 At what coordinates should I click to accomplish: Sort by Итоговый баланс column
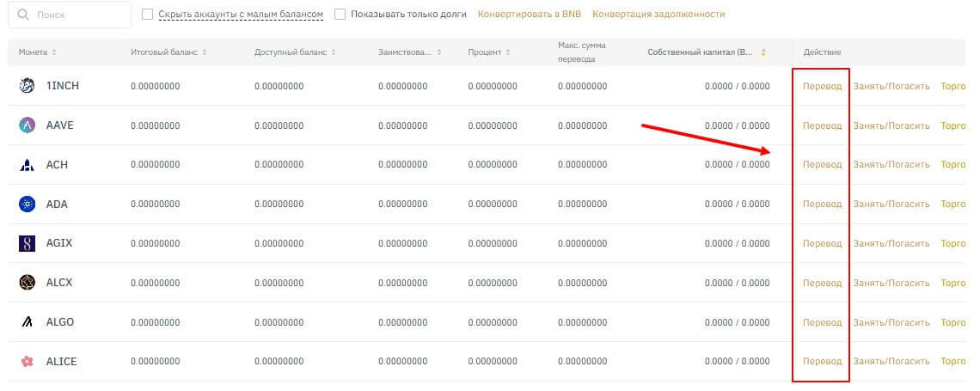tap(168, 52)
